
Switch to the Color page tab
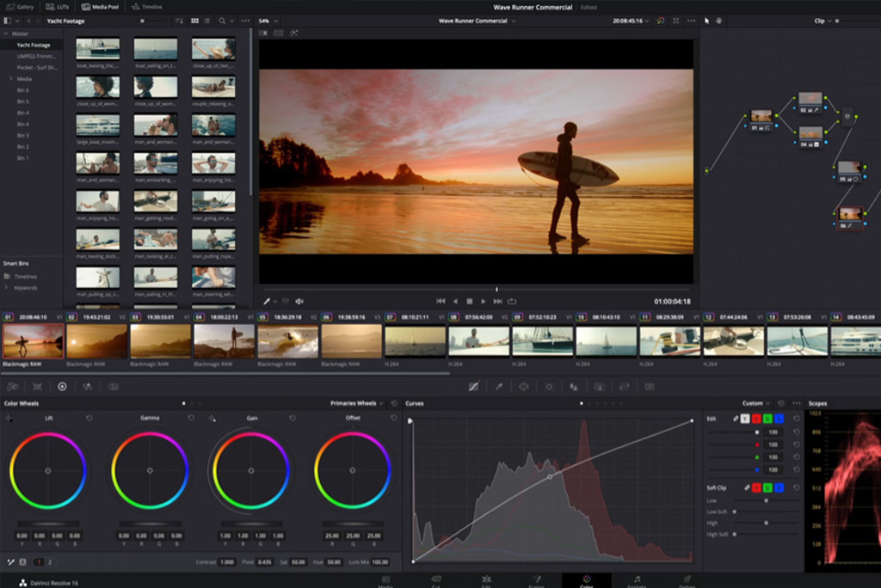[x=587, y=580]
